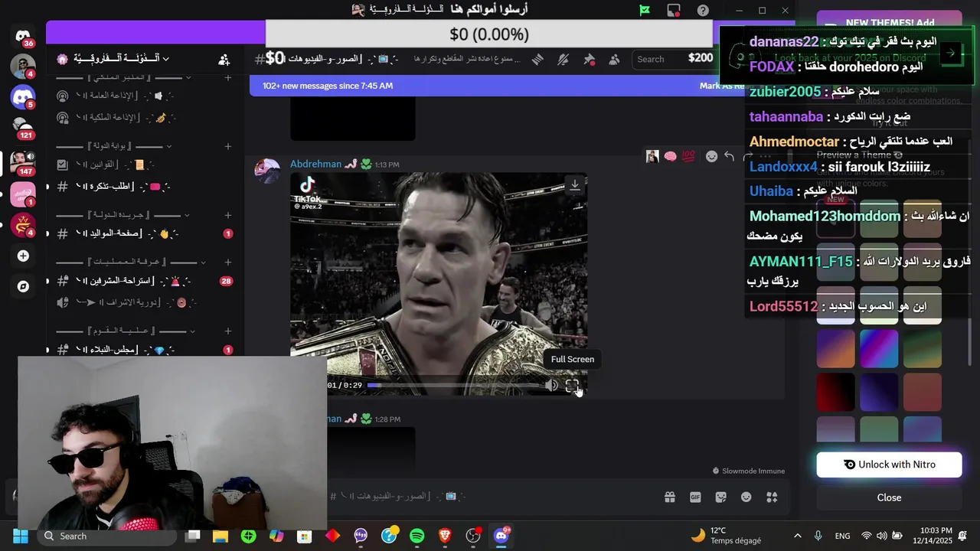
Task: Open the pink server with badge 1
Action: coord(23,194)
